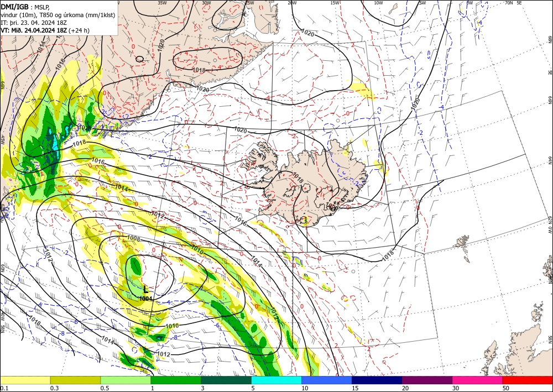Click the light green 0.5 legend swatch
This screenshot has width=553, height=392.
tap(126, 380)
